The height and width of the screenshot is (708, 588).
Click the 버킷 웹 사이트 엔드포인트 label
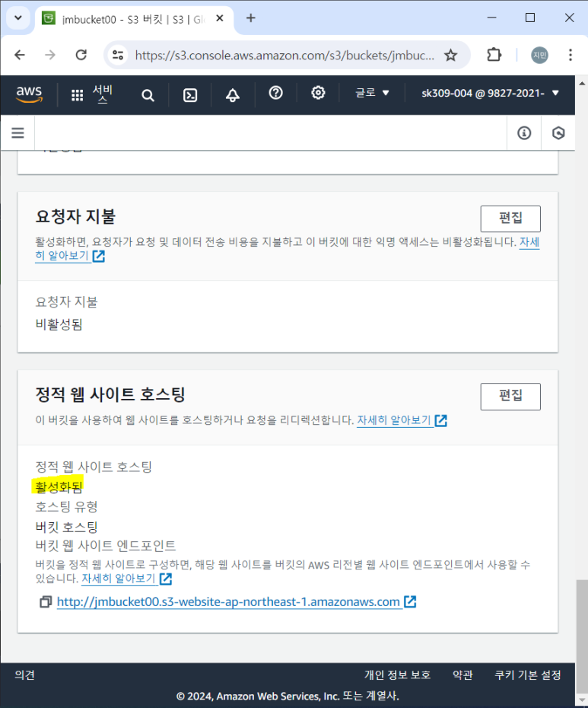coord(105,545)
